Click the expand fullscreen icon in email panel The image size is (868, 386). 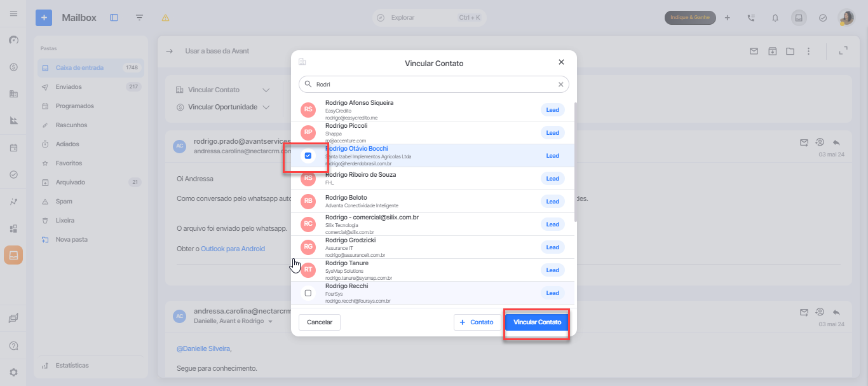coord(843,51)
